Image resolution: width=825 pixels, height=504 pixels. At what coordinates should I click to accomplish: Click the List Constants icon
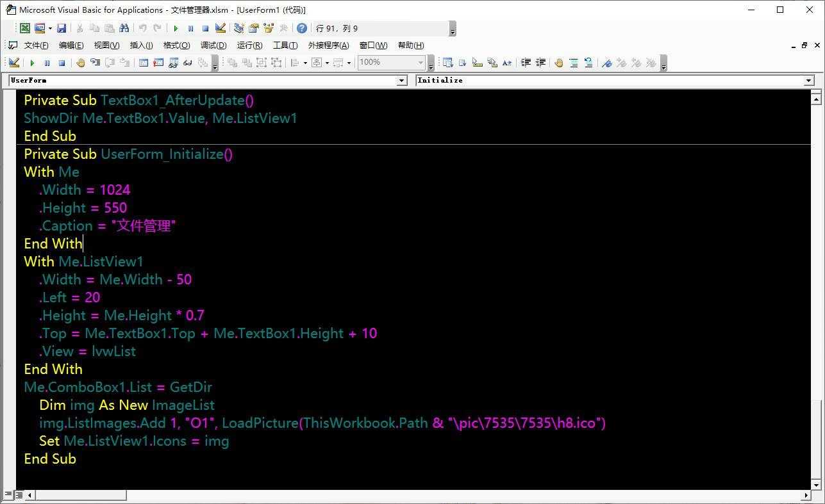coord(462,63)
